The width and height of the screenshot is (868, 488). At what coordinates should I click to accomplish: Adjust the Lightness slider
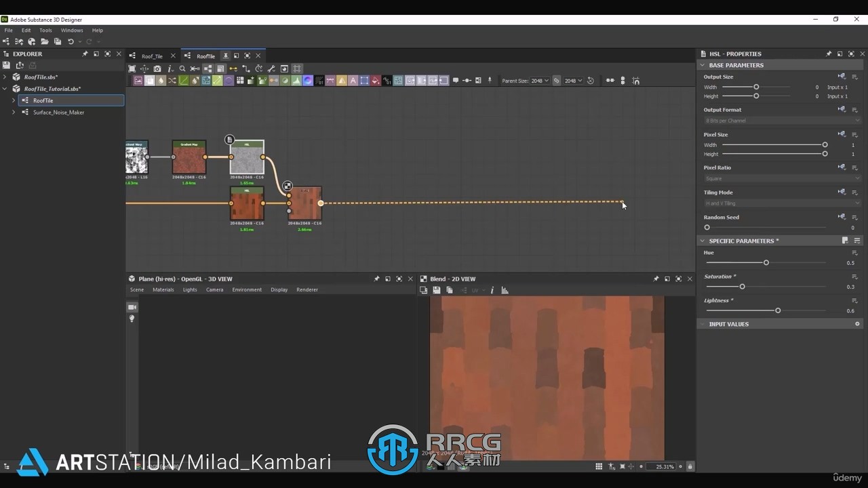778,310
